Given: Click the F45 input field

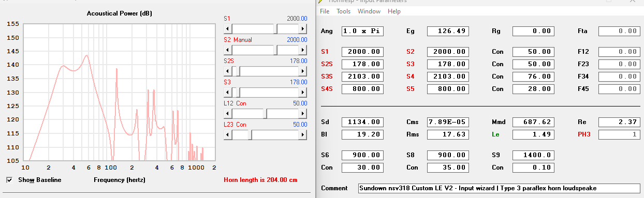Looking at the screenshot, I should [619, 89].
